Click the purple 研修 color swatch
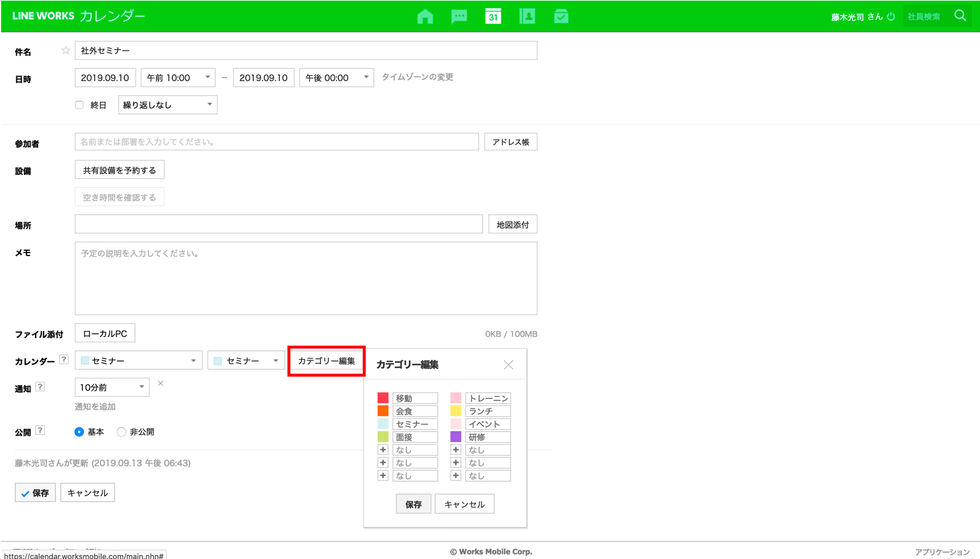The height and width of the screenshot is (559, 980). point(456,437)
